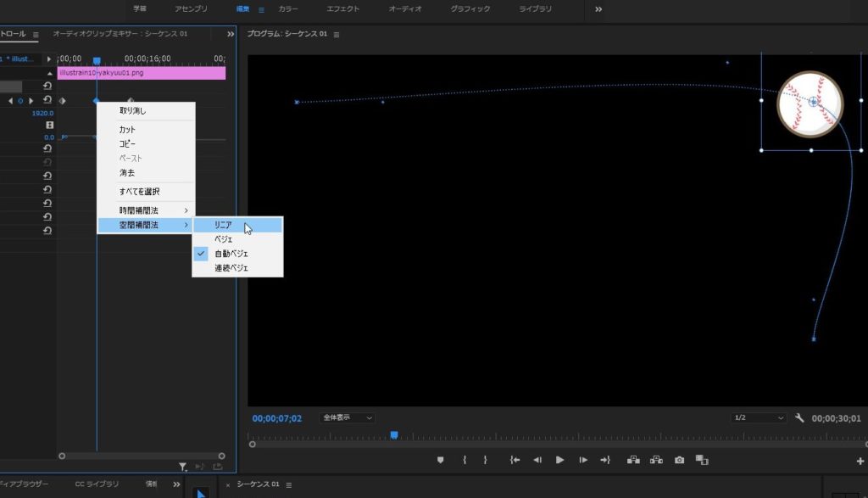Click the Go to In point icon

pyautogui.click(x=515, y=460)
